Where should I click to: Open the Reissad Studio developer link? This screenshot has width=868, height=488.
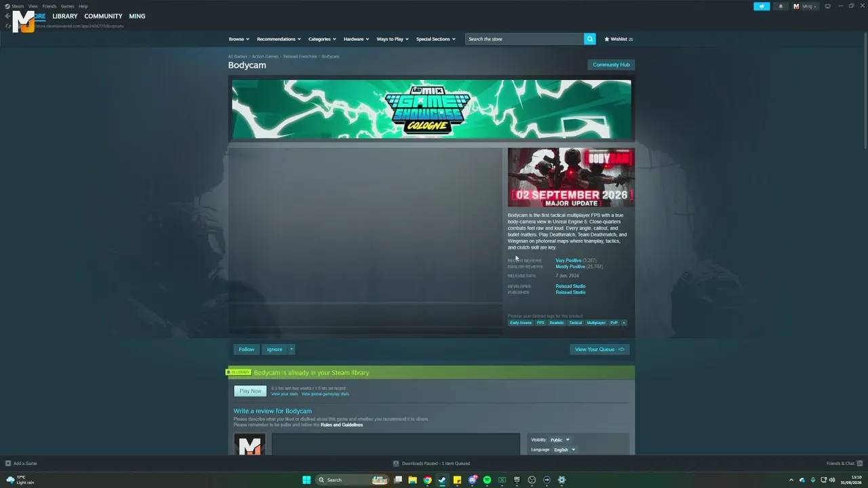[x=570, y=286]
